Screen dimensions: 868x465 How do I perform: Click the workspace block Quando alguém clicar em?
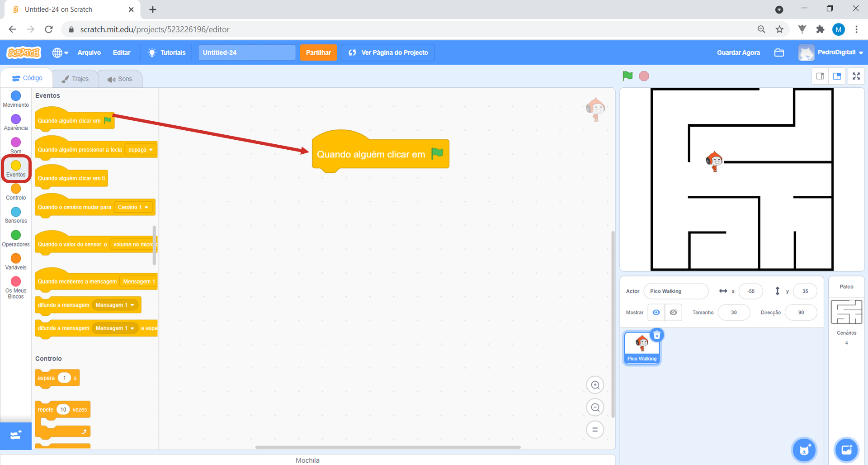(380, 152)
